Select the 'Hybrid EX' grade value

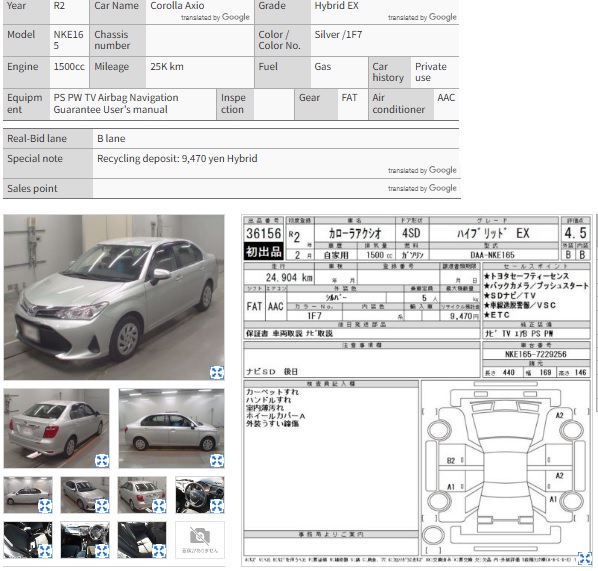pos(336,6)
